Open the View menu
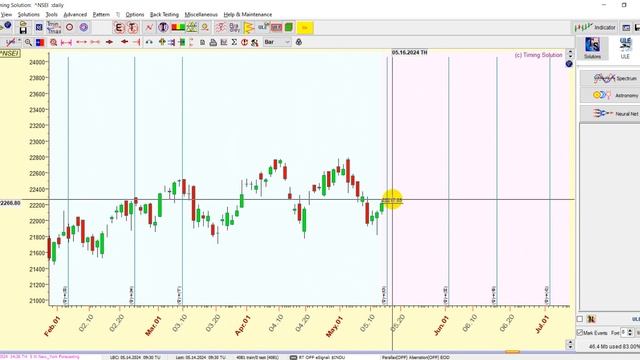Image resolution: width=640 pixels, height=360 pixels. [x=6, y=14]
